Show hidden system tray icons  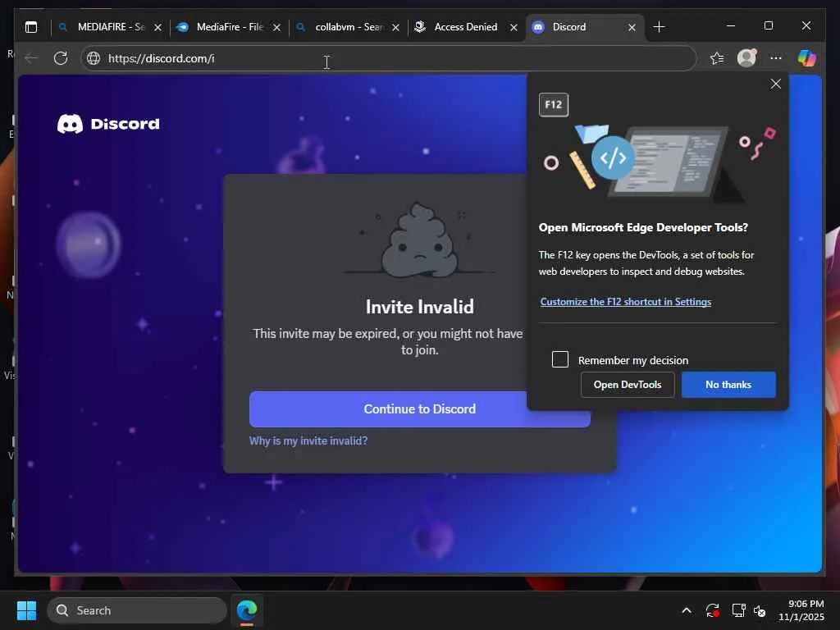tap(687, 610)
